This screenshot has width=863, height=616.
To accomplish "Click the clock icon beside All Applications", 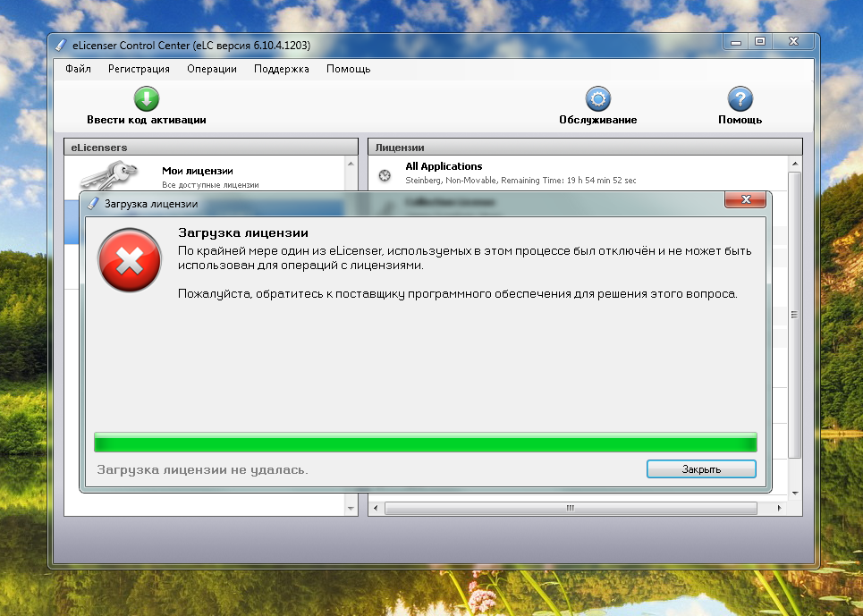I will pos(385,175).
